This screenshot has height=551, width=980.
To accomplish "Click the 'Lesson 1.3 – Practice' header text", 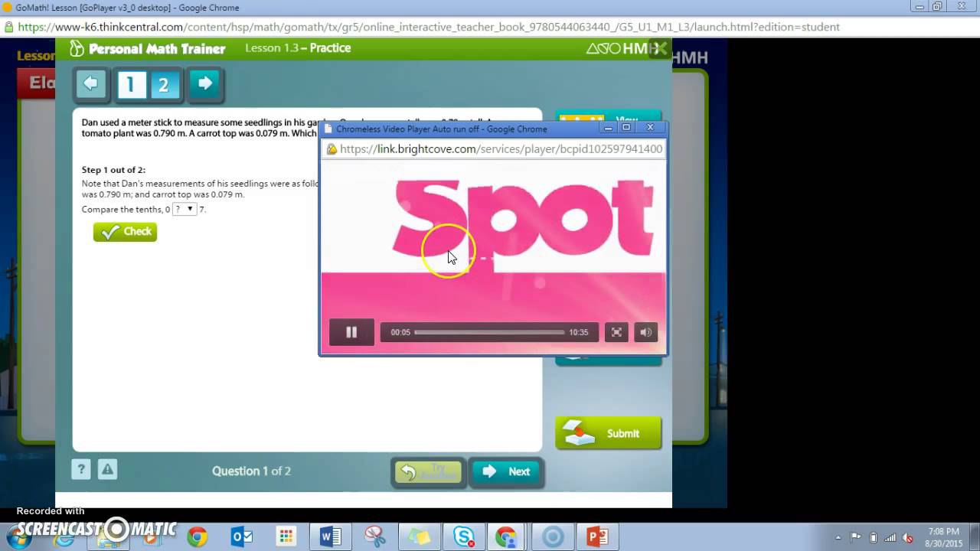I will [x=298, y=48].
